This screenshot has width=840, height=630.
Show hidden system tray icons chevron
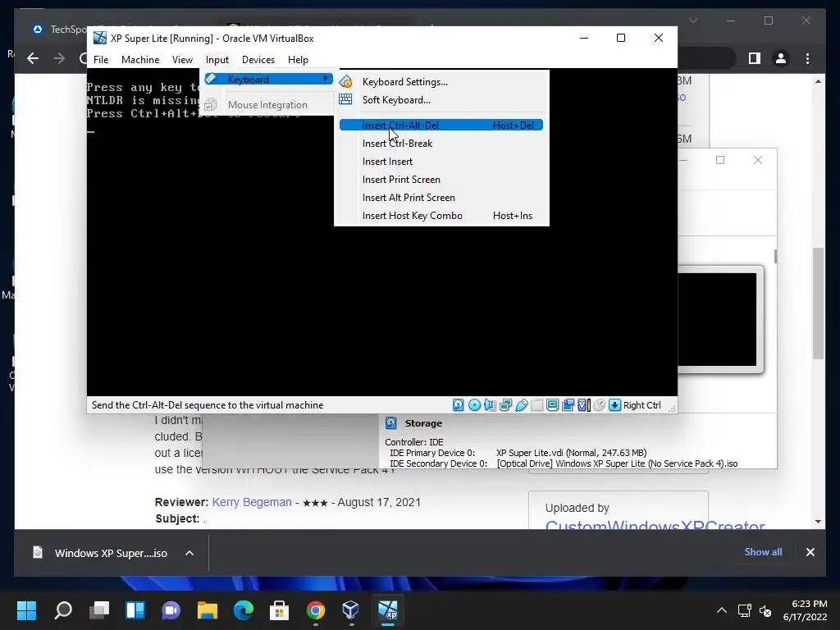pos(722,610)
